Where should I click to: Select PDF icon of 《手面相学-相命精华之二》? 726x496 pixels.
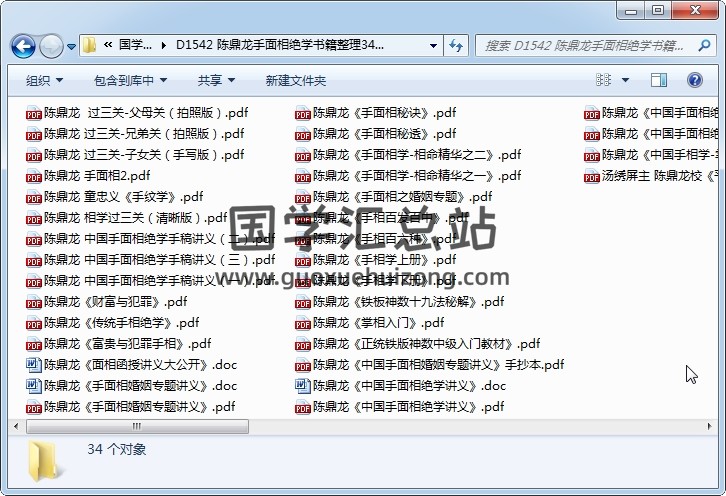pyautogui.click(x=302, y=155)
